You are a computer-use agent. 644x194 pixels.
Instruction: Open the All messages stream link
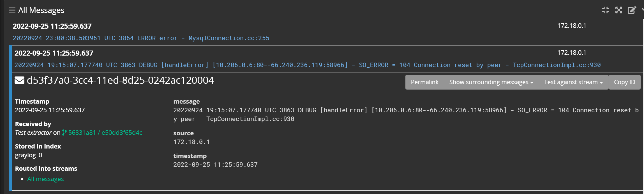45,179
